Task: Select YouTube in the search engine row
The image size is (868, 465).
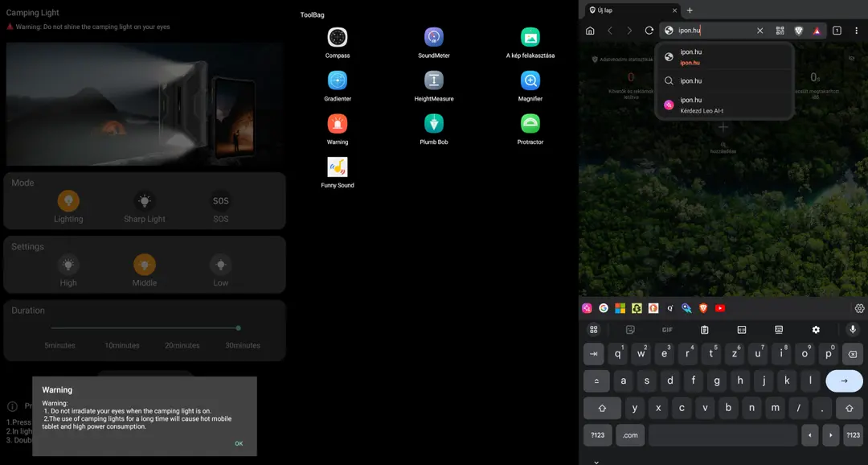Action: (x=720, y=308)
